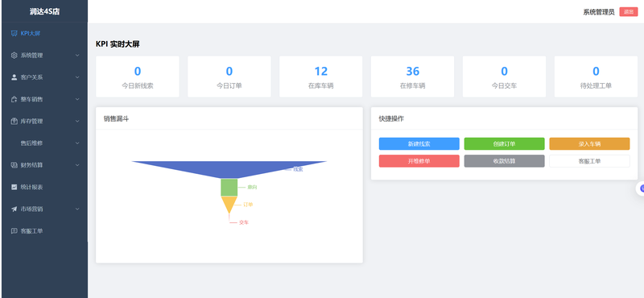Click the 统计报表 chart icon
The height and width of the screenshot is (298, 644).
point(14,187)
